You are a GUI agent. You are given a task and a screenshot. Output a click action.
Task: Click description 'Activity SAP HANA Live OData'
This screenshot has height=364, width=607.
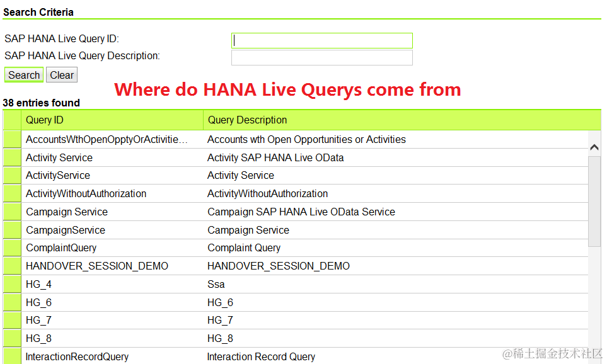pyautogui.click(x=275, y=157)
